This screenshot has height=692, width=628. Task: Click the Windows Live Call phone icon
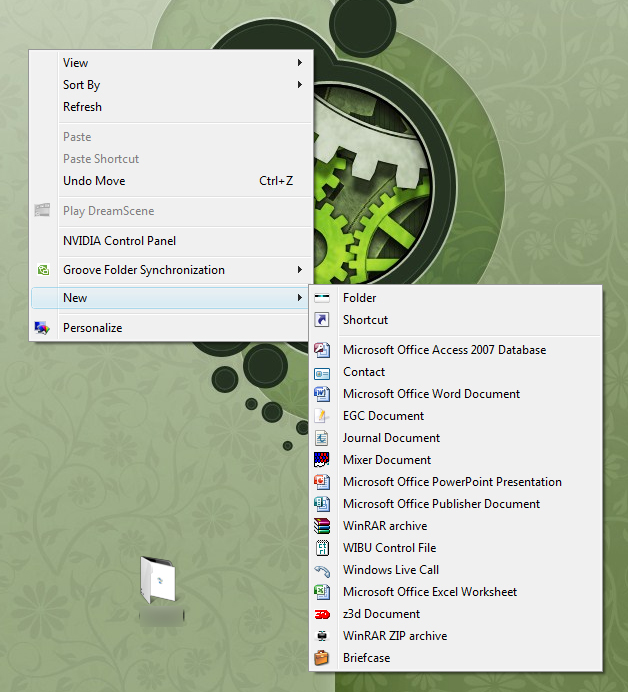click(x=322, y=570)
